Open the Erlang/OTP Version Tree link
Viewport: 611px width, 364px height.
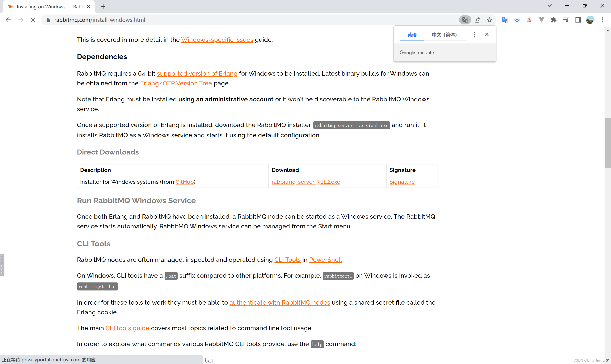(x=176, y=83)
